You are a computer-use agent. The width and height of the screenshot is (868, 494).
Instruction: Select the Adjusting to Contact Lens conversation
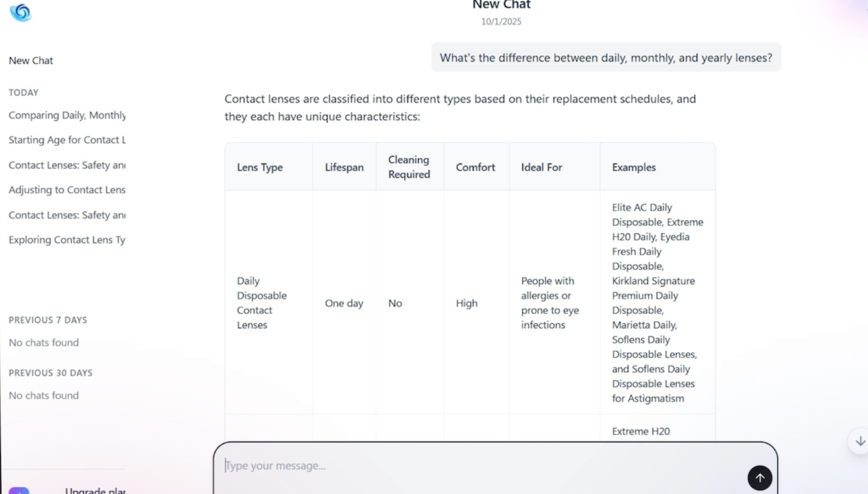(x=67, y=190)
